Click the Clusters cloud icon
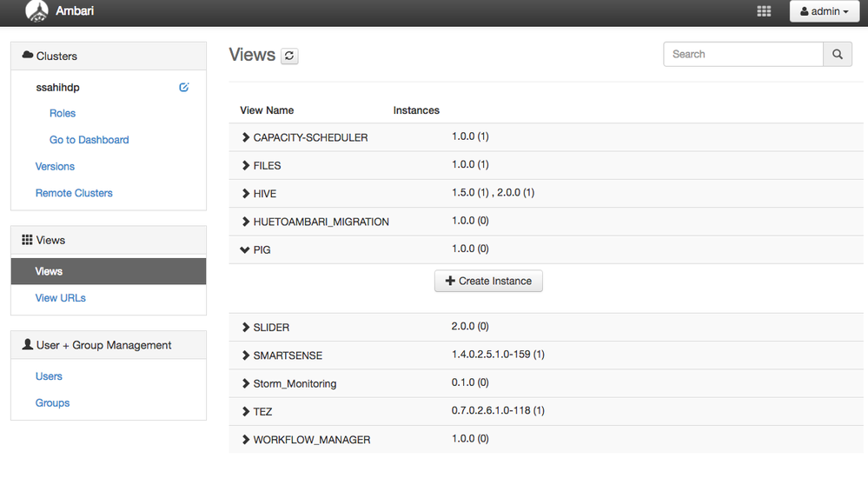This screenshot has height=485, width=868. 28,55
